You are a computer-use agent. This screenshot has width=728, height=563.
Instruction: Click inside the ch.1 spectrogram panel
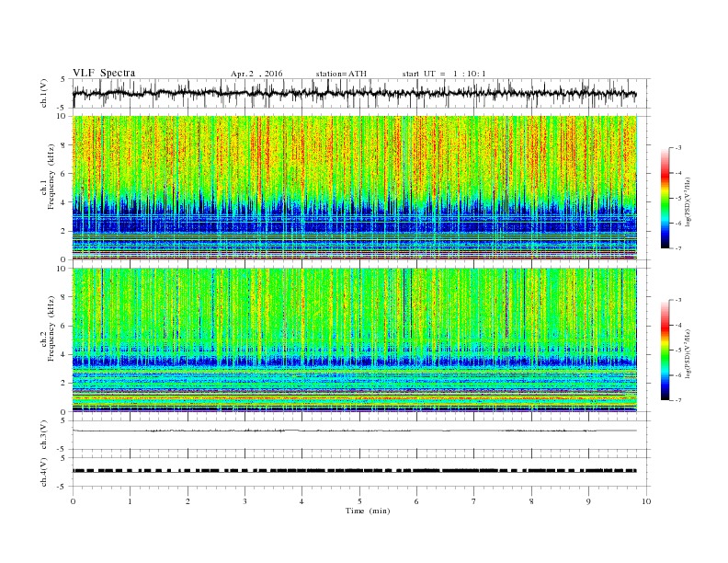coord(354,188)
